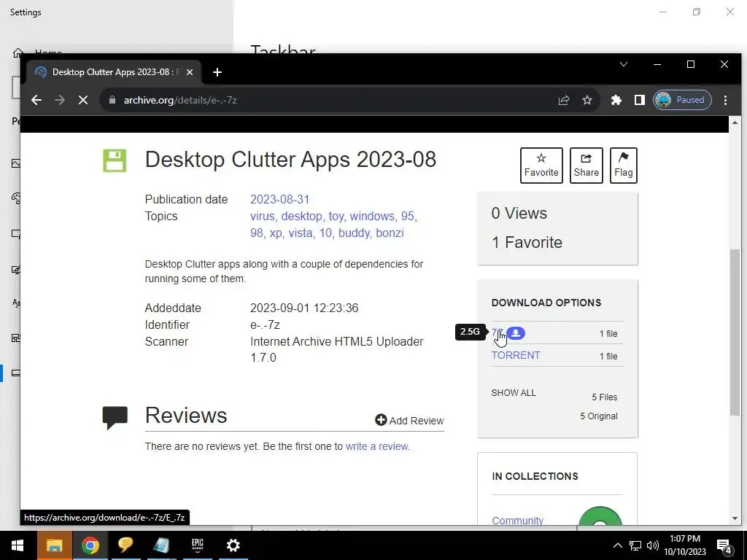
Task: Click the lock icon in address bar
Action: (x=112, y=100)
